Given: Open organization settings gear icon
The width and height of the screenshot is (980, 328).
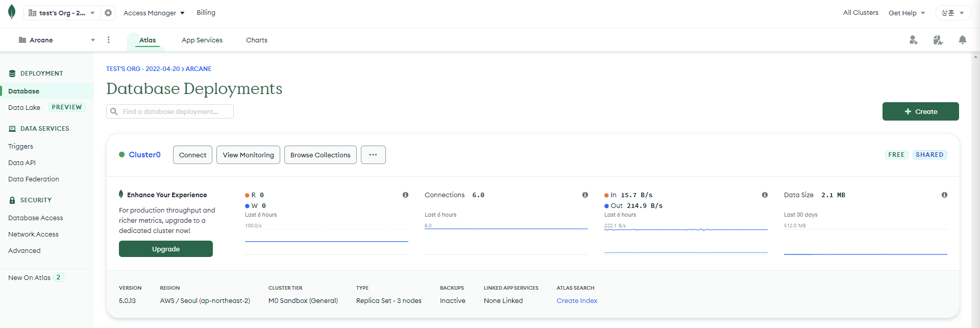Looking at the screenshot, I should (108, 13).
